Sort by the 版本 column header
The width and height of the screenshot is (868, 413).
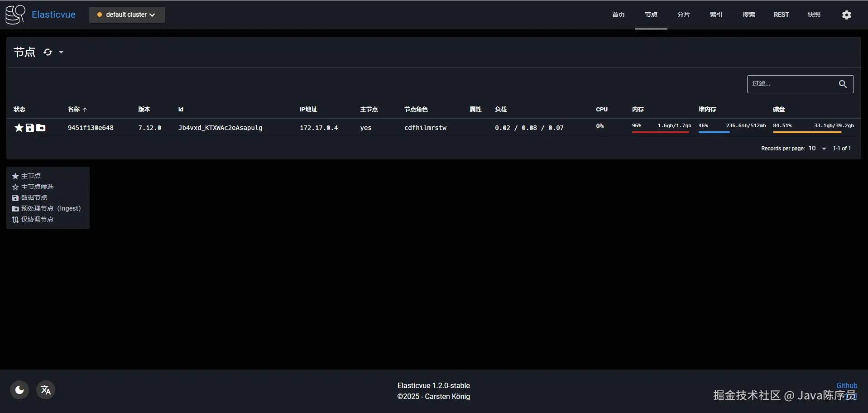click(144, 110)
